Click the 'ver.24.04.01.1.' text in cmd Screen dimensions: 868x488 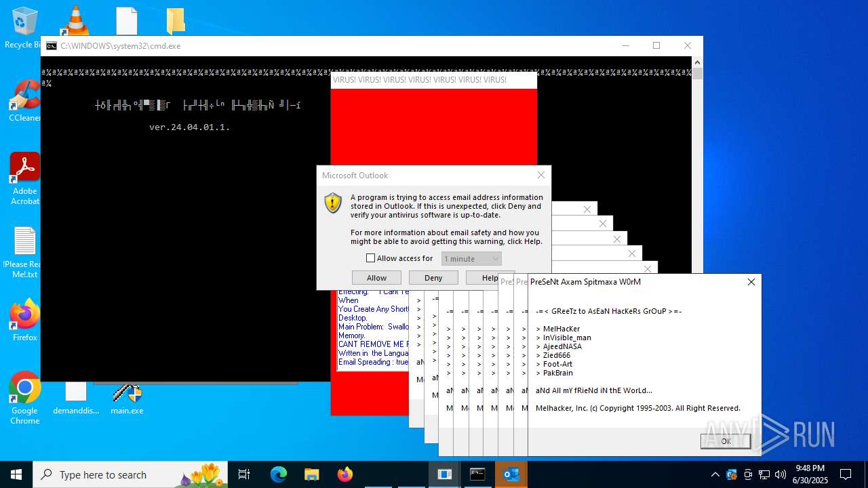pos(189,127)
